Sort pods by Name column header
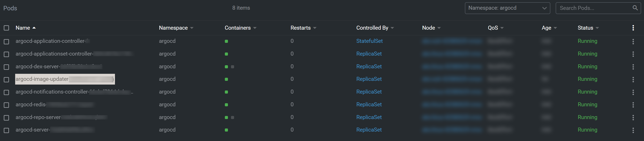644x141 pixels. pyautogui.click(x=23, y=28)
